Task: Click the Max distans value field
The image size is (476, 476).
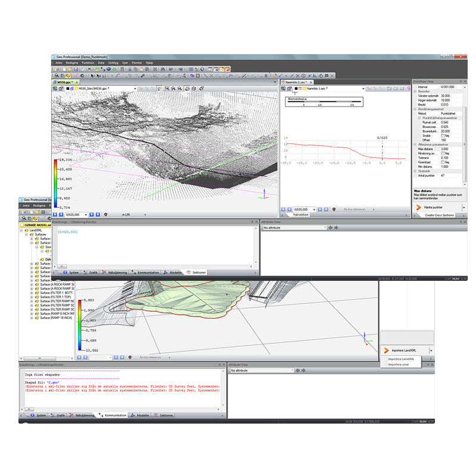Action: pyautogui.click(x=446, y=148)
